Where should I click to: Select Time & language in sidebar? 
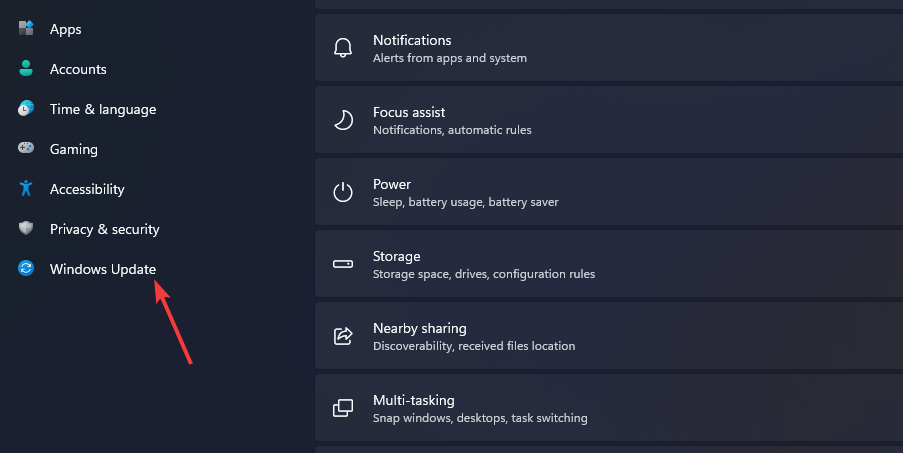(103, 109)
